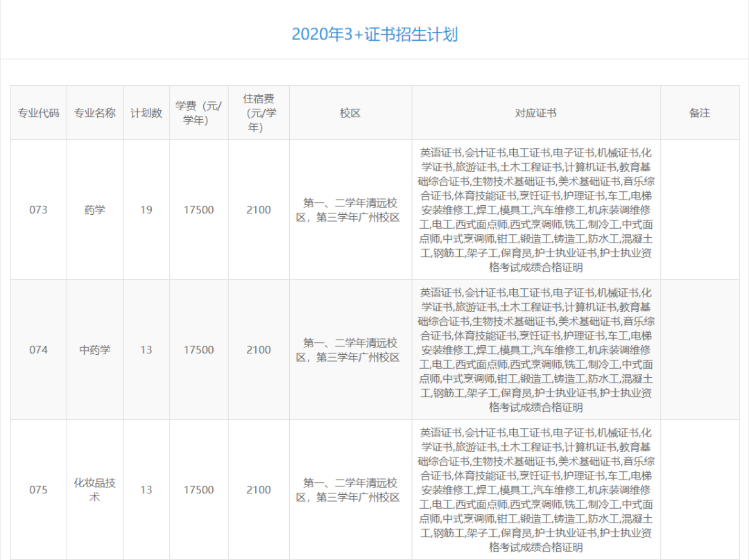Click the tuition value 17500 for 药学
Image resolution: width=749 pixels, height=560 pixels.
point(199,210)
